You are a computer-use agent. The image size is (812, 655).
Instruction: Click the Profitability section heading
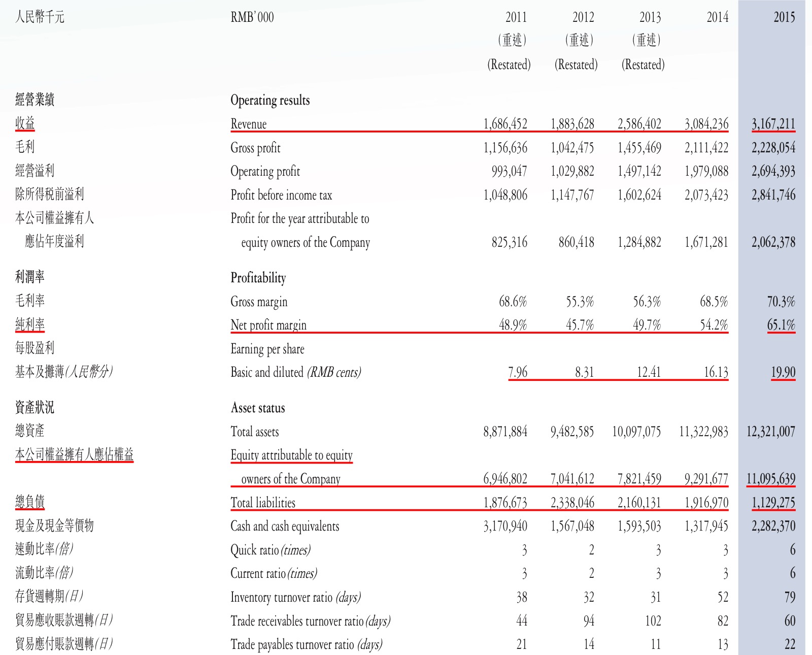(258, 278)
